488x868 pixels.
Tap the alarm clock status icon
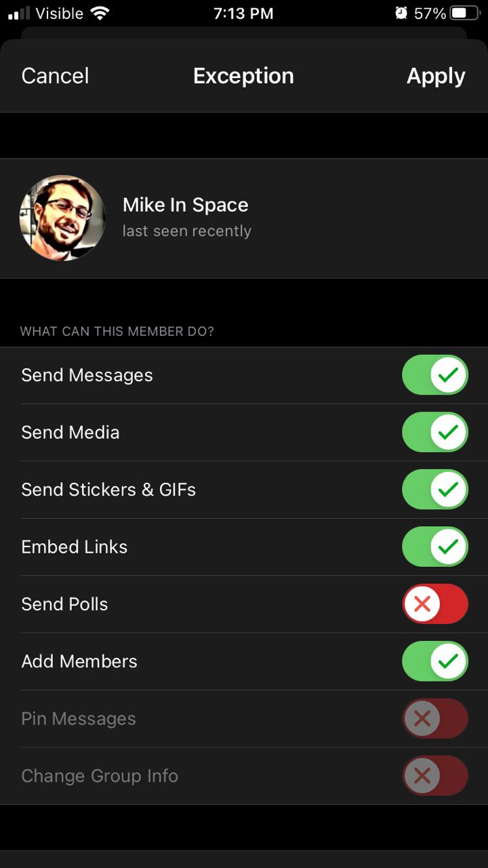pyautogui.click(x=401, y=13)
